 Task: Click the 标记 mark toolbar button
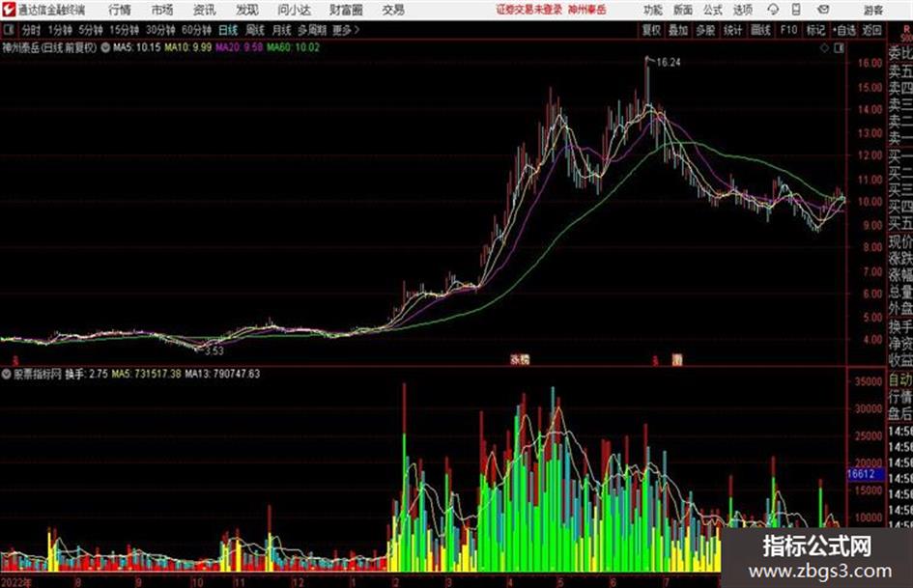click(816, 30)
